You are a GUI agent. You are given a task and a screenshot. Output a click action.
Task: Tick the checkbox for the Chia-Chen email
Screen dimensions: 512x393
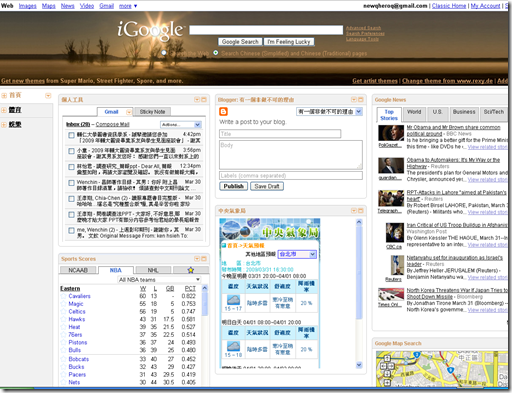(71, 199)
